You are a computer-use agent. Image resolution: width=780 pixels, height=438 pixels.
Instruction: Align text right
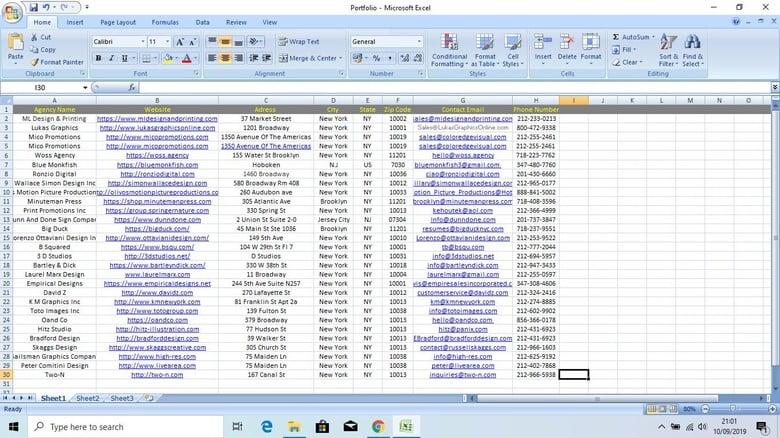point(238,58)
